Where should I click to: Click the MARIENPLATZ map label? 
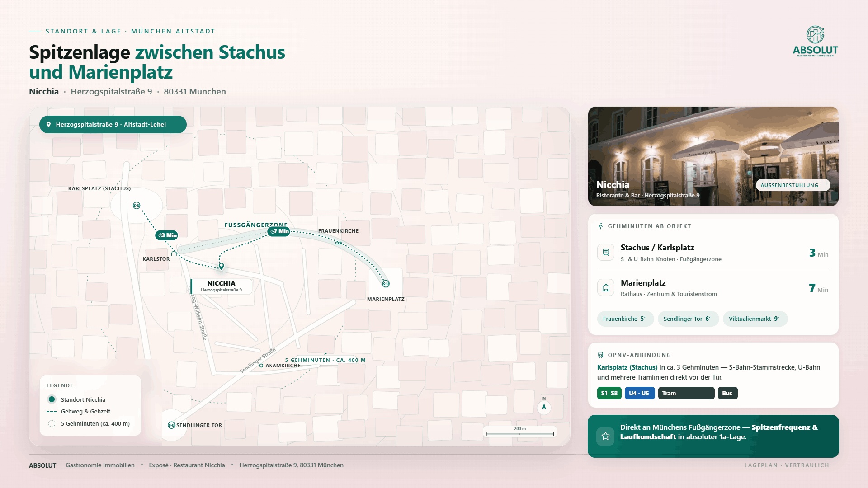[x=386, y=299]
